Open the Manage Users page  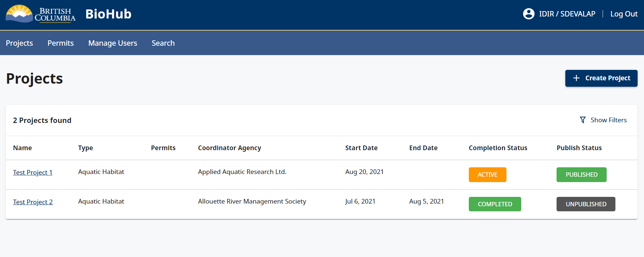point(113,43)
